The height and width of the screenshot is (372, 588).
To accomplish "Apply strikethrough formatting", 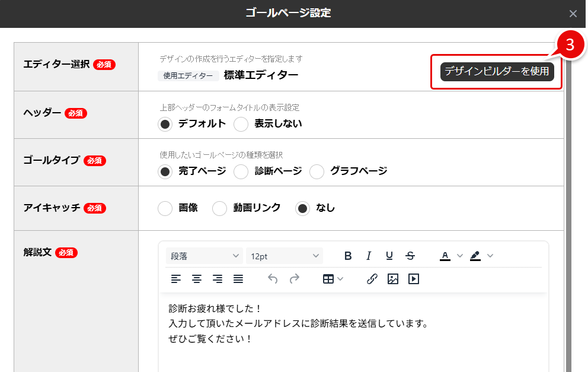I will pos(410,256).
